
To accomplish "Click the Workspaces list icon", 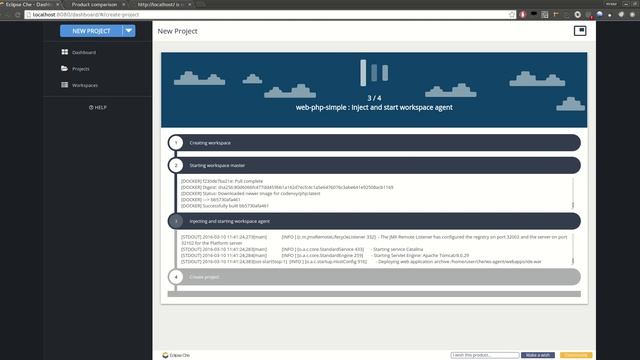I will pos(64,85).
